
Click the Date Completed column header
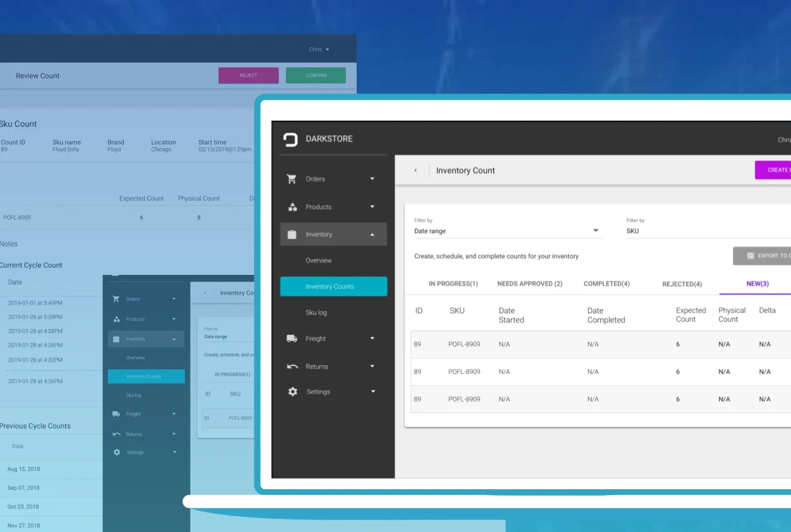pyautogui.click(x=606, y=315)
